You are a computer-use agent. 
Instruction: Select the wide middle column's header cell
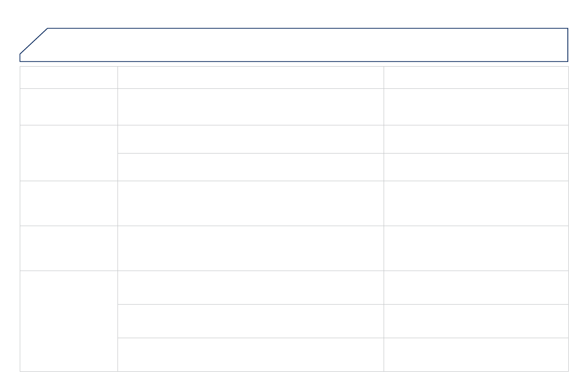(x=250, y=78)
